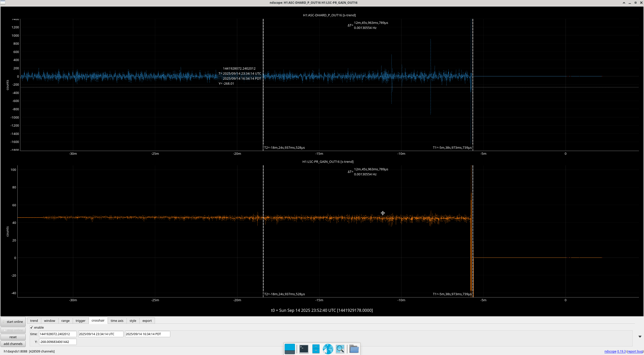Image resolution: width=644 pixels, height=355 pixels.
Task: Click the window menu icon in title bar
Action: click(3, 3)
